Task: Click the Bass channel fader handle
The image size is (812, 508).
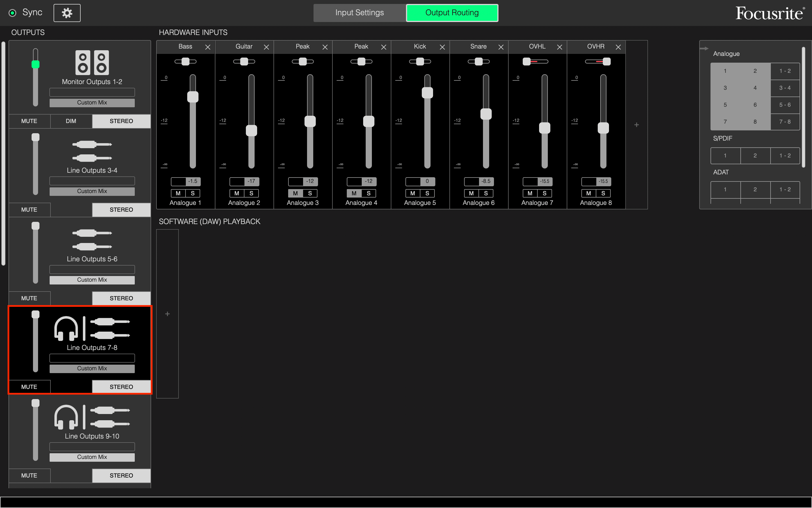Action: [193, 97]
